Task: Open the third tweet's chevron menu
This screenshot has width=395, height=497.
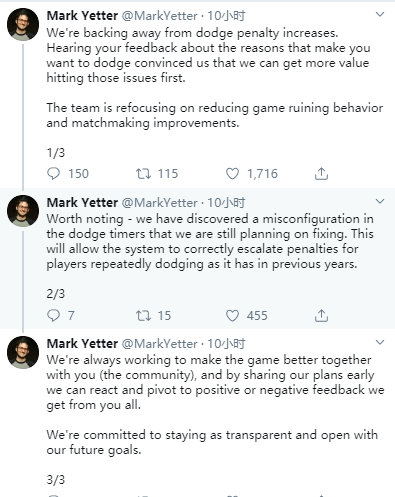Action: tap(380, 342)
